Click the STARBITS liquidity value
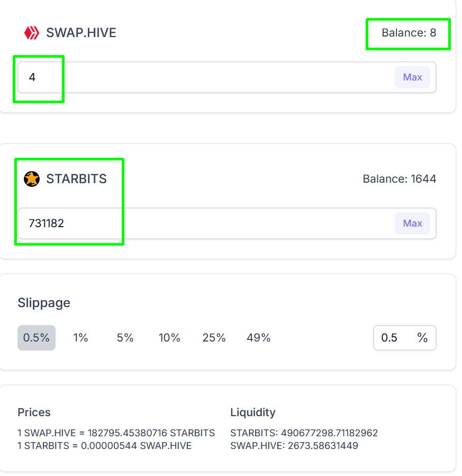This screenshot has width=462, height=476. coord(304,433)
